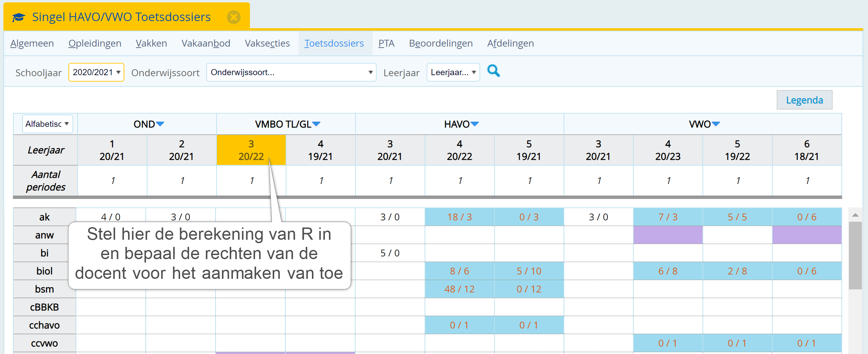Switch to the Beoordelingen tab
The height and width of the screenshot is (354, 868).
441,43
